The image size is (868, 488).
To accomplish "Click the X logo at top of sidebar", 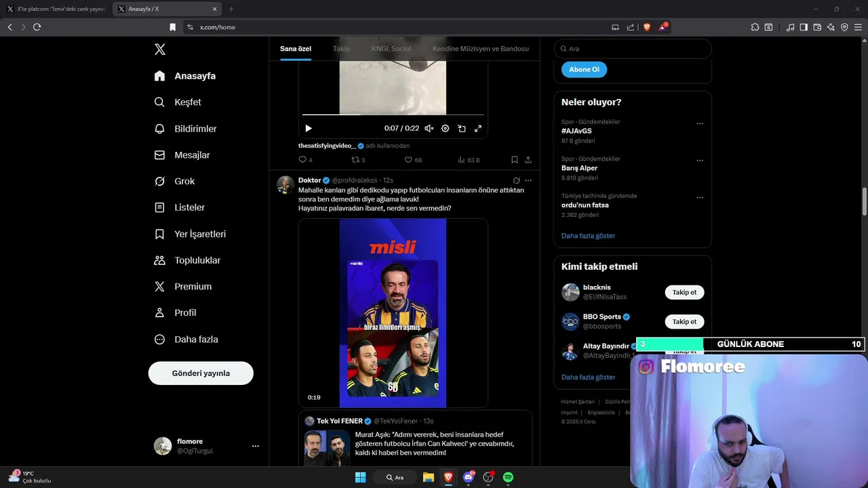I will pos(159,49).
